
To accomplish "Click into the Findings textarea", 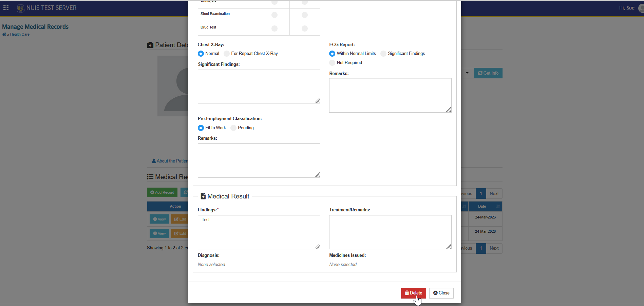I will tap(259, 232).
